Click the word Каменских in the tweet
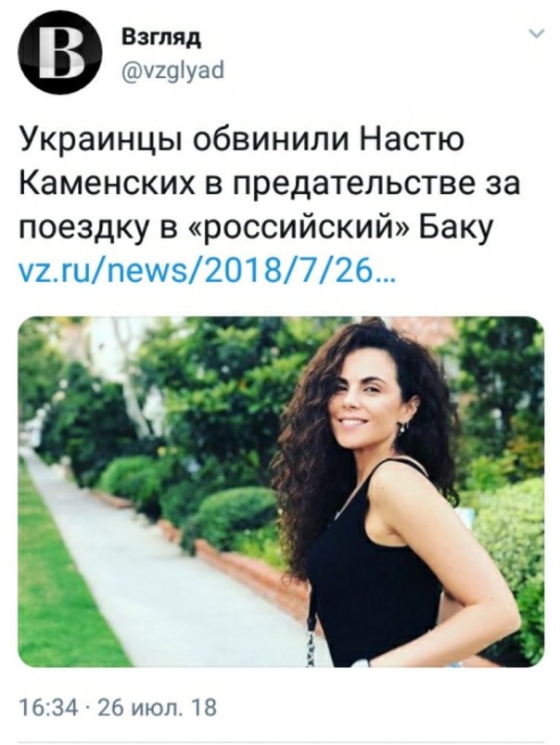Viewport: 560px width, 745px height. 108,185
